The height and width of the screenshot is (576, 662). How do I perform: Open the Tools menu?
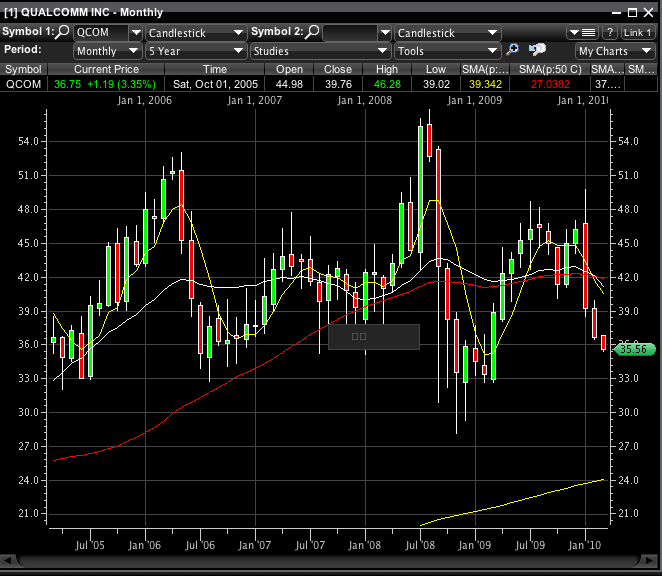[x=447, y=50]
